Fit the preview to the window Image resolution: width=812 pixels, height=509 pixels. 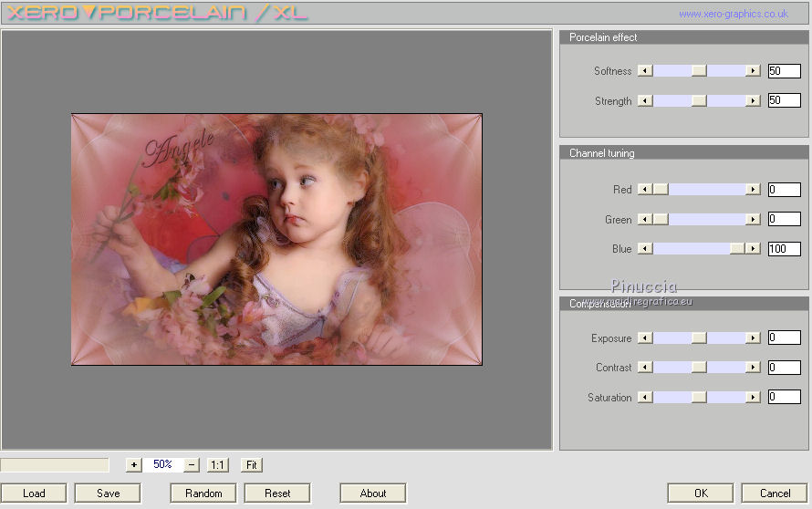[x=252, y=464]
